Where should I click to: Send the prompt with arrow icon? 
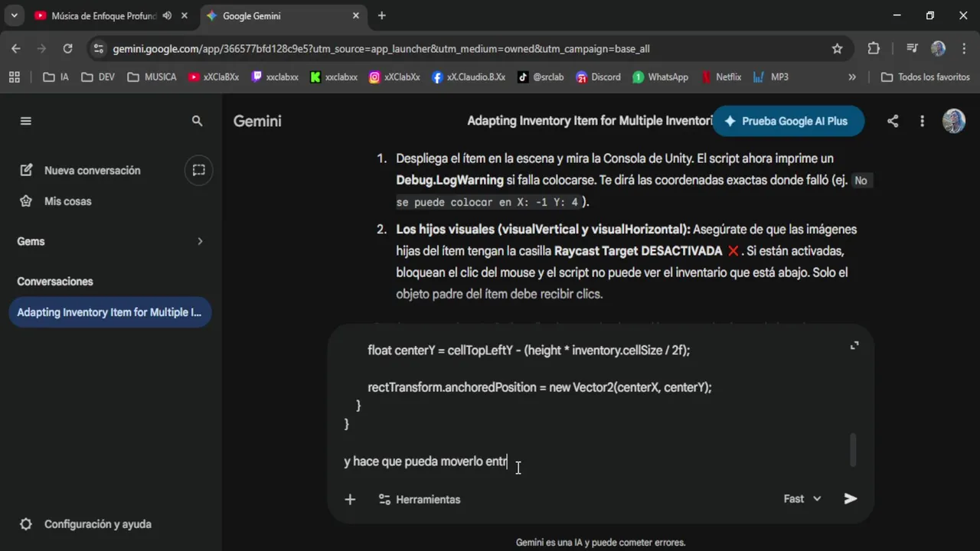pyautogui.click(x=850, y=499)
